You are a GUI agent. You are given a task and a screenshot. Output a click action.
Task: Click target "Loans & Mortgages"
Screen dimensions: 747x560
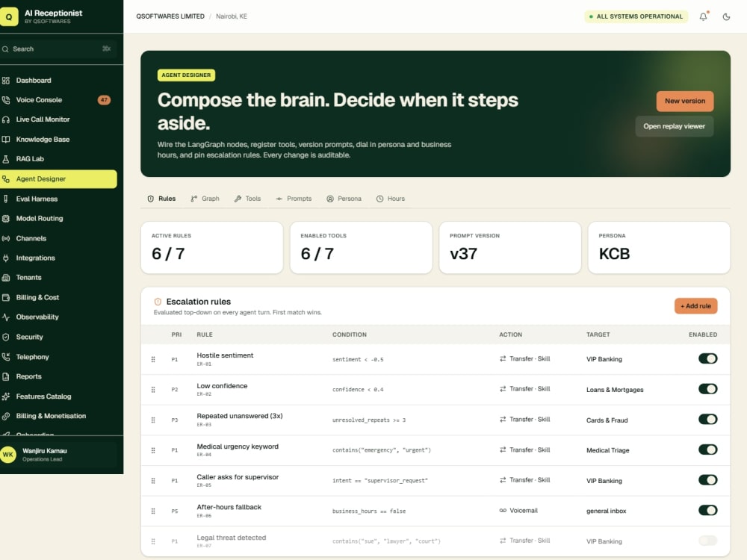615,390
